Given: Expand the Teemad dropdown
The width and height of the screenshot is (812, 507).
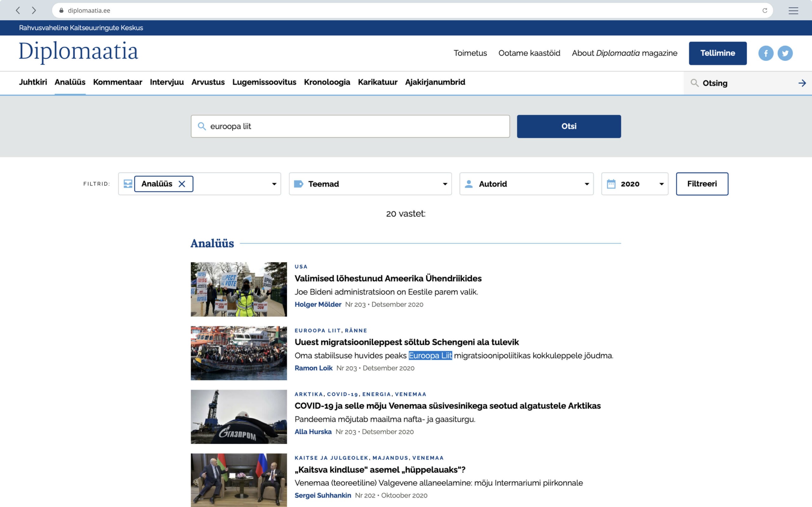Looking at the screenshot, I should pos(445,184).
